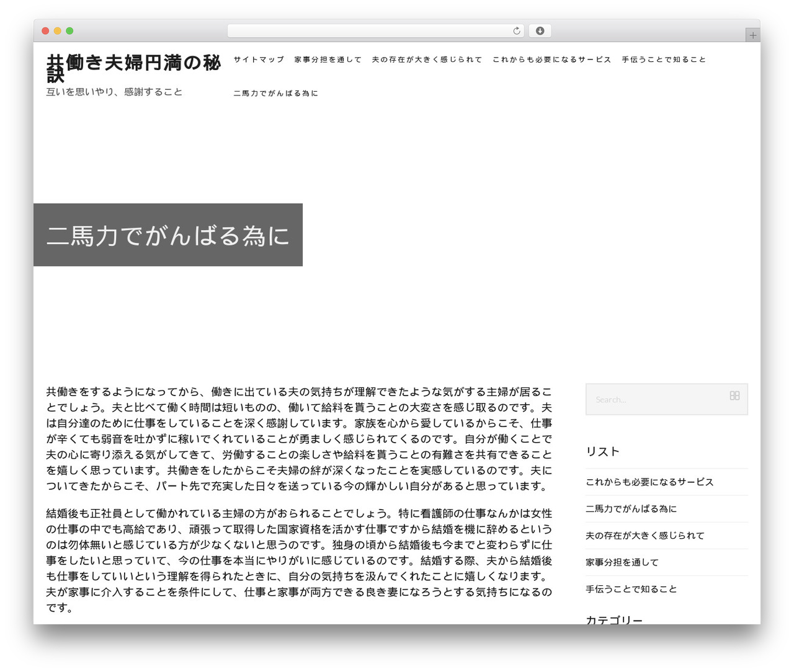
Task: Open sidebar link 二馬力でがんばる為に
Action: coord(631,508)
